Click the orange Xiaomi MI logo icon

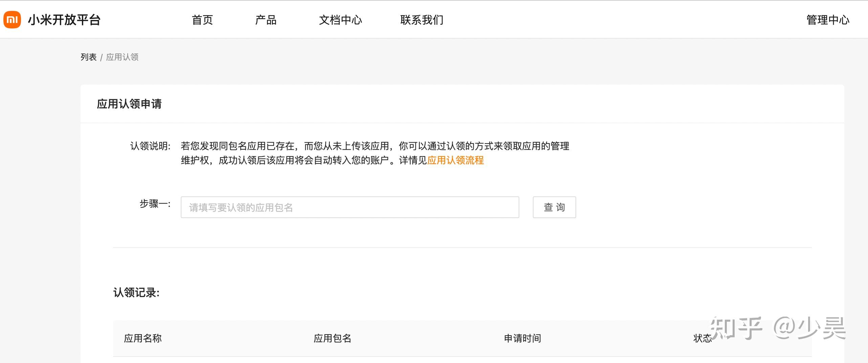(x=12, y=20)
